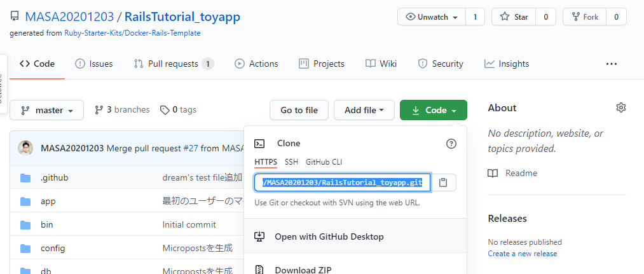
Task: Open the bin folder
Action: pos(47,224)
